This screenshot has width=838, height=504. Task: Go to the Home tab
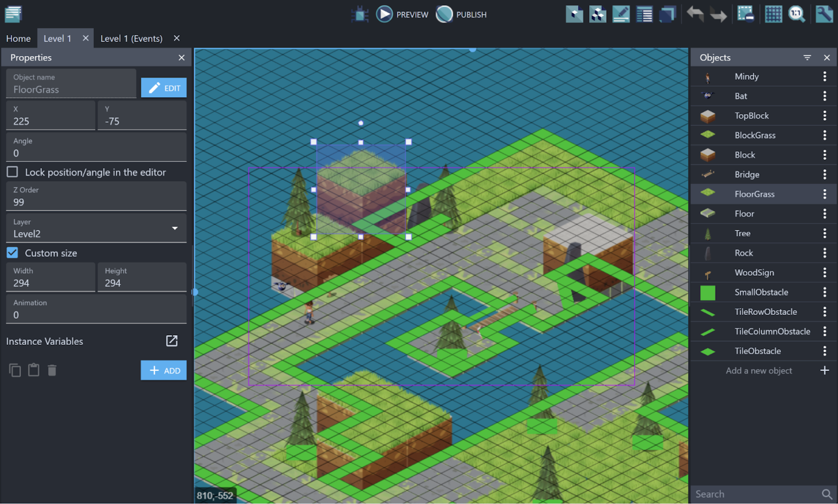coord(18,38)
